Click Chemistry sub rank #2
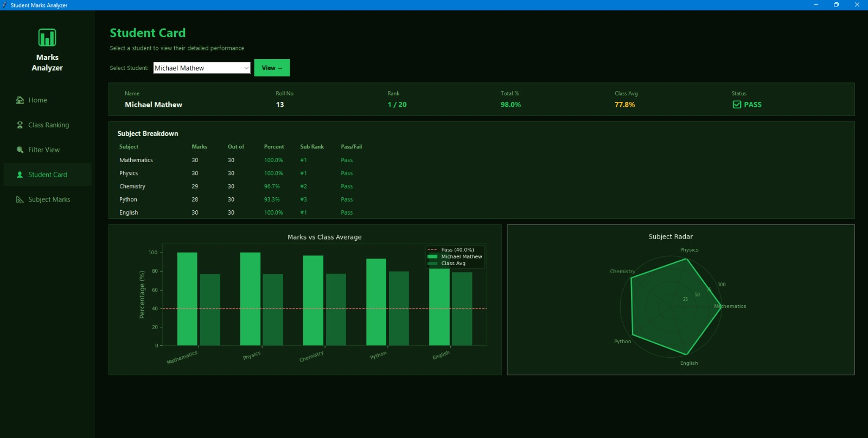This screenshot has height=438, width=868. tap(303, 186)
